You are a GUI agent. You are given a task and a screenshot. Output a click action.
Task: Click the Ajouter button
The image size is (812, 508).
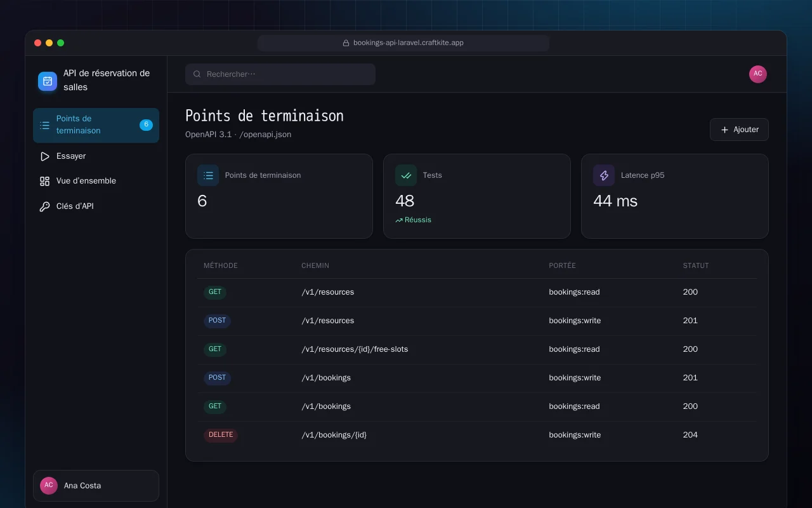point(739,130)
